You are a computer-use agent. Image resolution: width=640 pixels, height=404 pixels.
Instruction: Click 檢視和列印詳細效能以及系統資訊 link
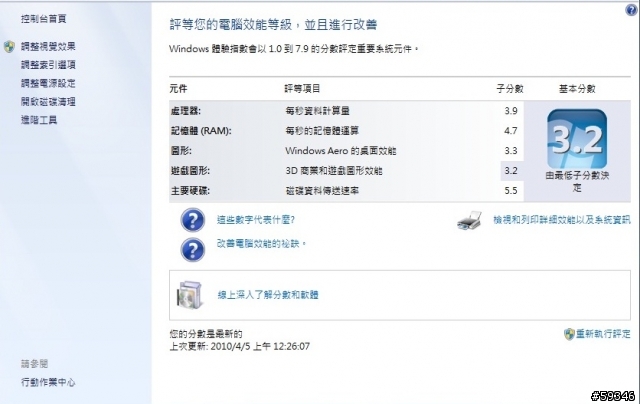[x=562, y=220]
